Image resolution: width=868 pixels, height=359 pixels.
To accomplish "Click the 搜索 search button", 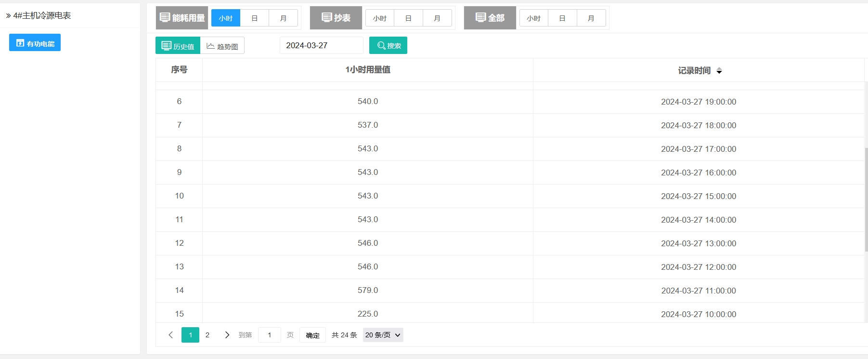I will (x=388, y=45).
